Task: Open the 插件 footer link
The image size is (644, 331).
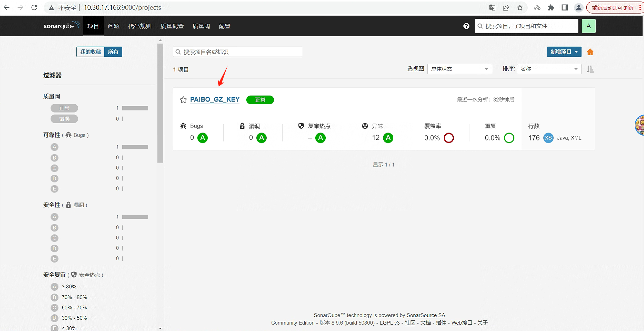Action: click(x=441, y=323)
